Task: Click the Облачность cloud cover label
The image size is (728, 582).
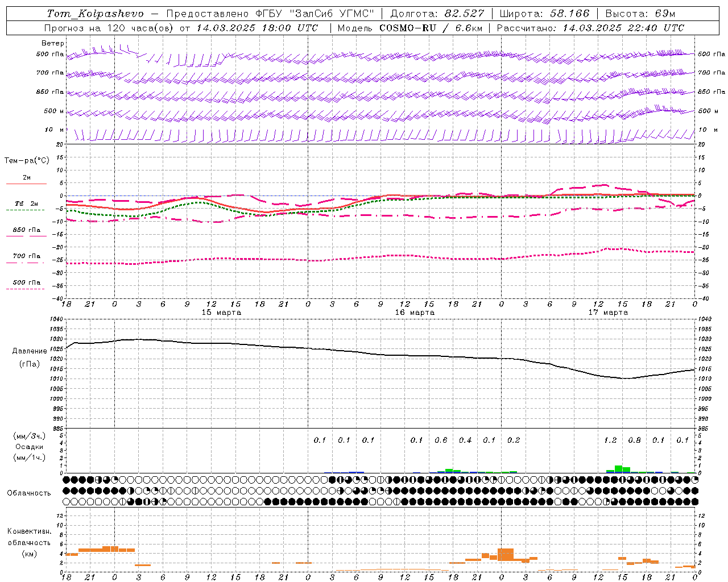Action: pos(29,493)
